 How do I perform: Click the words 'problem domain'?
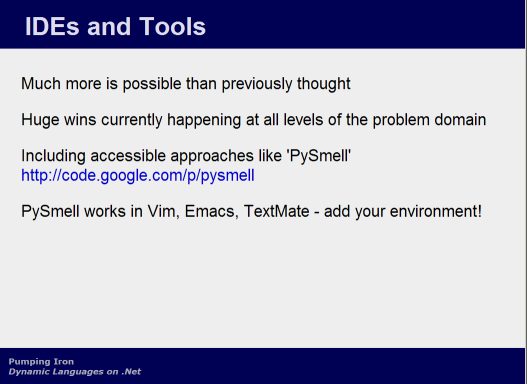[429, 120]
